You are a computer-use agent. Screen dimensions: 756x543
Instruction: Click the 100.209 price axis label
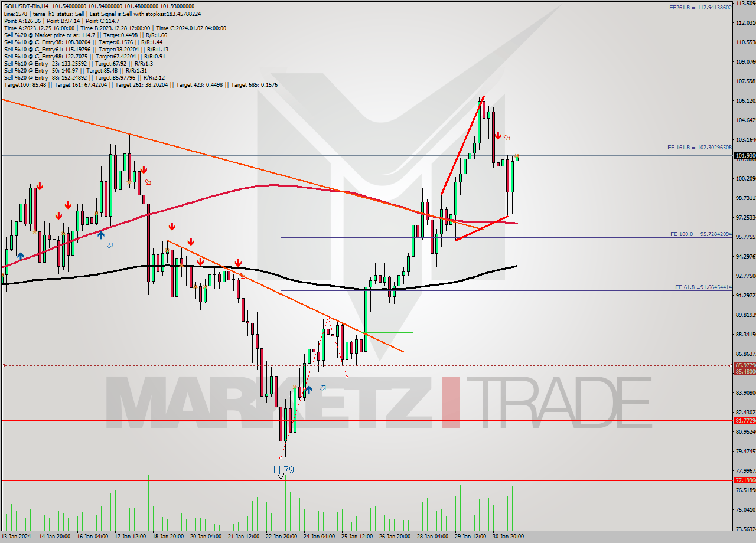tap(745, 178)
